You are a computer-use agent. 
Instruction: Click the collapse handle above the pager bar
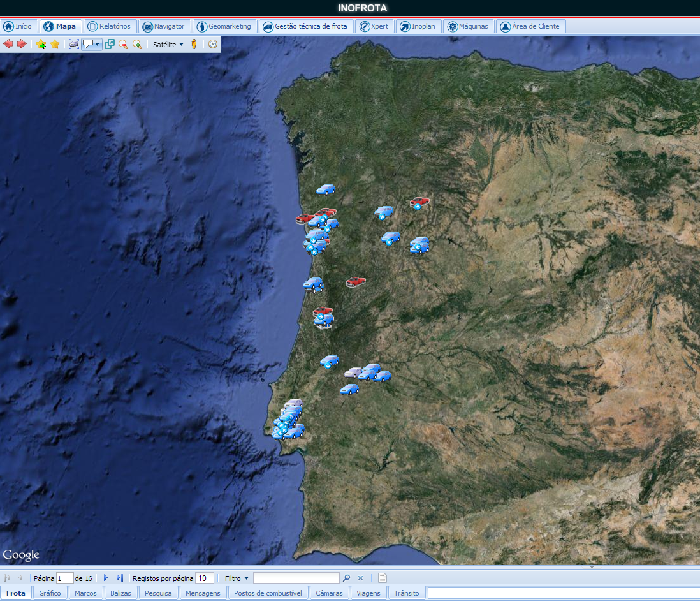tap(592, 567)
